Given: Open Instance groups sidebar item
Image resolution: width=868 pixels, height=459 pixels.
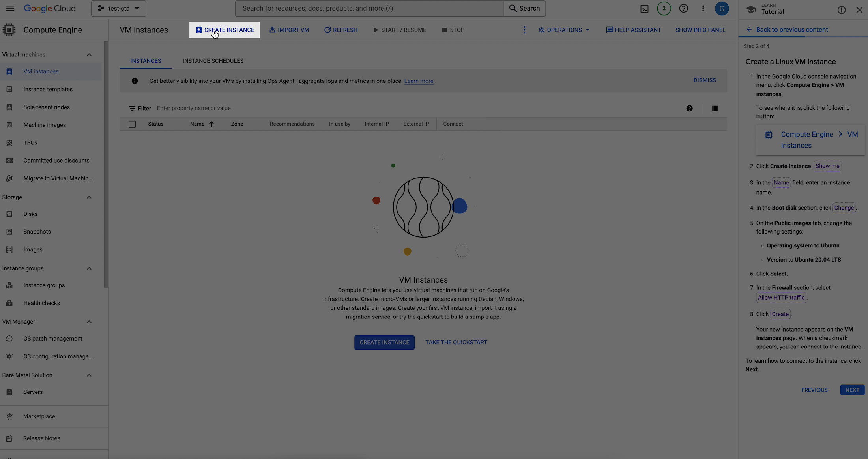Looking at the screenshot, I should point(51,285).
